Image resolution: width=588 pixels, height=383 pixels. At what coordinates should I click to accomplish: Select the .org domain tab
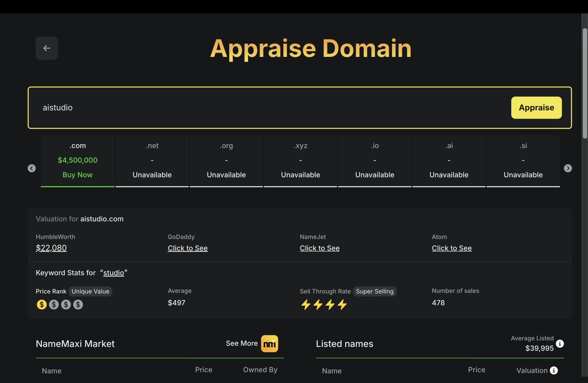[226, 161]
